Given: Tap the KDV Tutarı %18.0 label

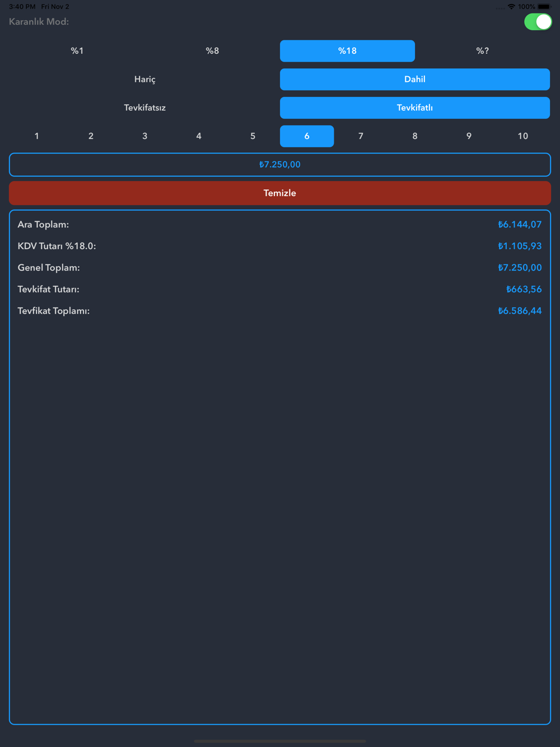Looking at the screenshot, I should point(57,246).
